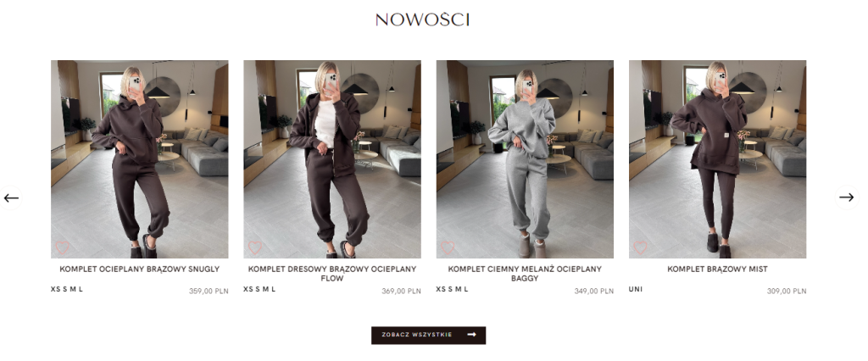Save Komplet Brązowy Mist with heart icon
This screenshot has width=868, height=361.
coord(640,247)
